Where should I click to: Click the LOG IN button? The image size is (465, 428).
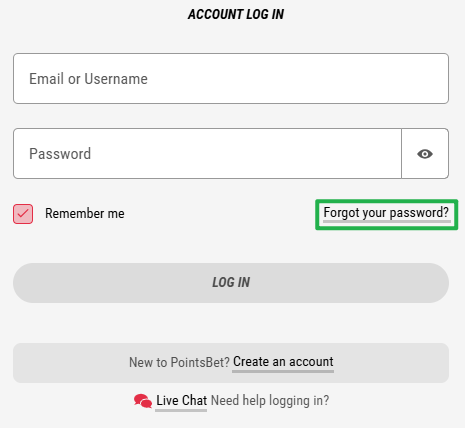point(231,283)
